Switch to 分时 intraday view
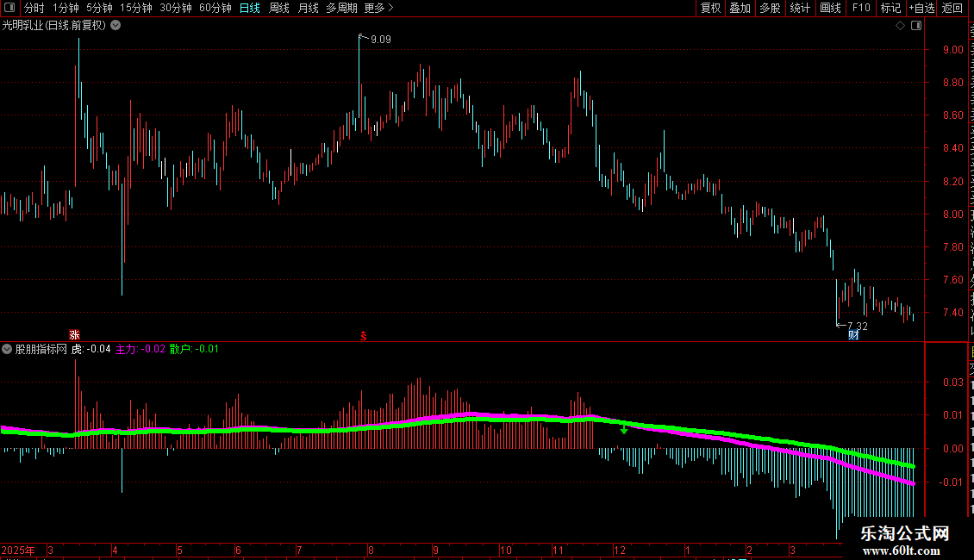Image resolution: width=974 pixels, height=560 pixels. point(34,8)
